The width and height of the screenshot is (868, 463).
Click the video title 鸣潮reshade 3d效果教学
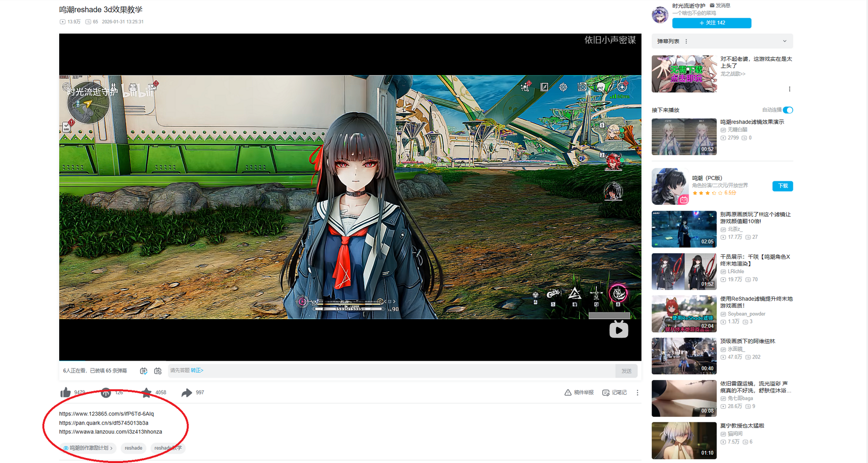101,9
